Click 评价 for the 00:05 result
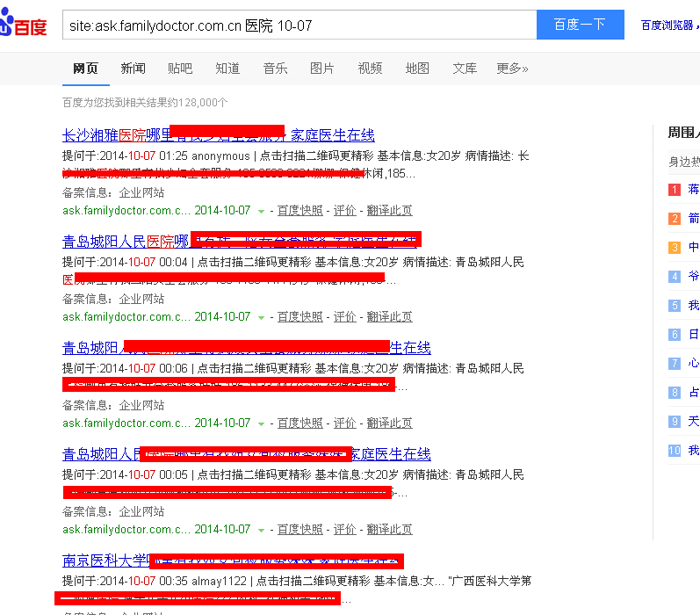700x615 pixels. point(344,529)
